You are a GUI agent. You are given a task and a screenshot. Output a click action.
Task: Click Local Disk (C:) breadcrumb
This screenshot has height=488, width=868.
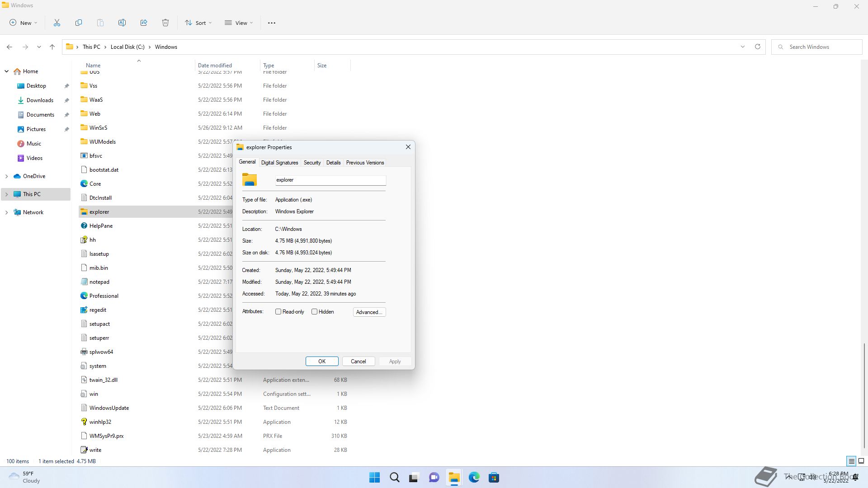(x=127, y=47)
